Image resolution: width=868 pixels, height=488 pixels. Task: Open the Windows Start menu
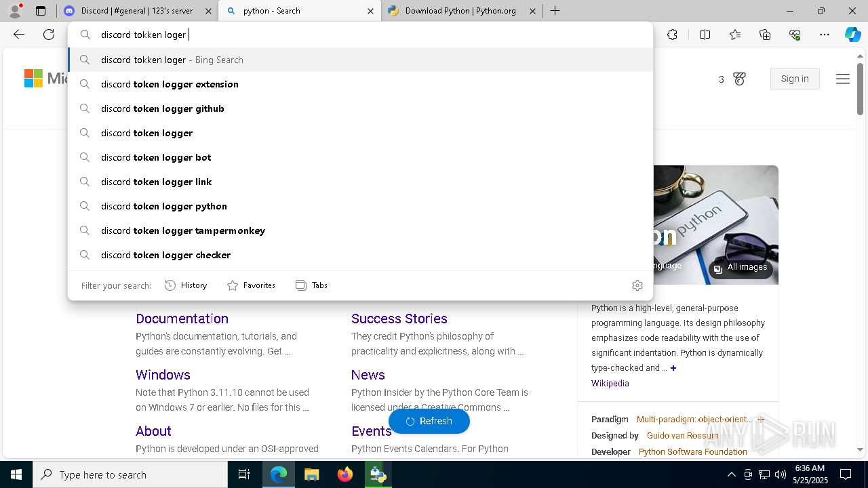pos(16,474)
